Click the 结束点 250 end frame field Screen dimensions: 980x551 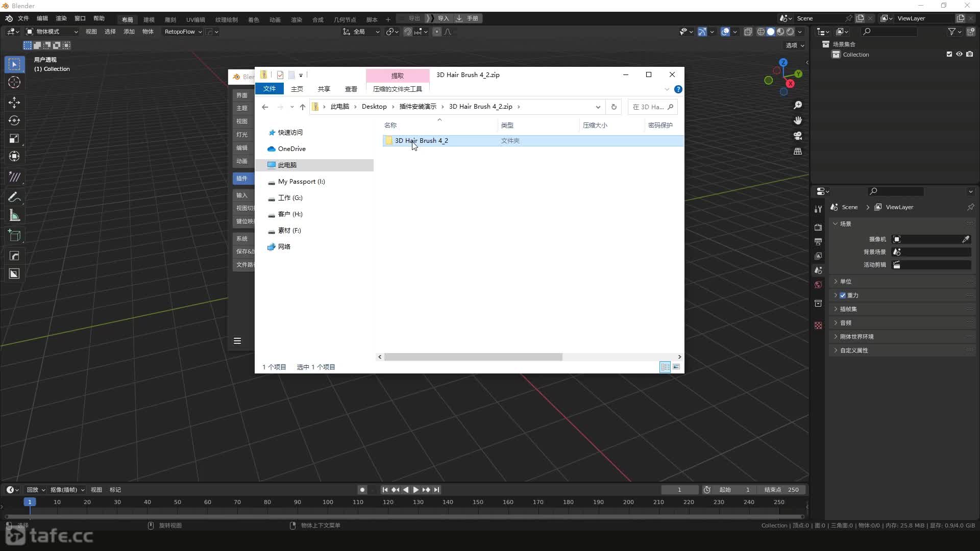pyautogui.click(x=781, y=490)
